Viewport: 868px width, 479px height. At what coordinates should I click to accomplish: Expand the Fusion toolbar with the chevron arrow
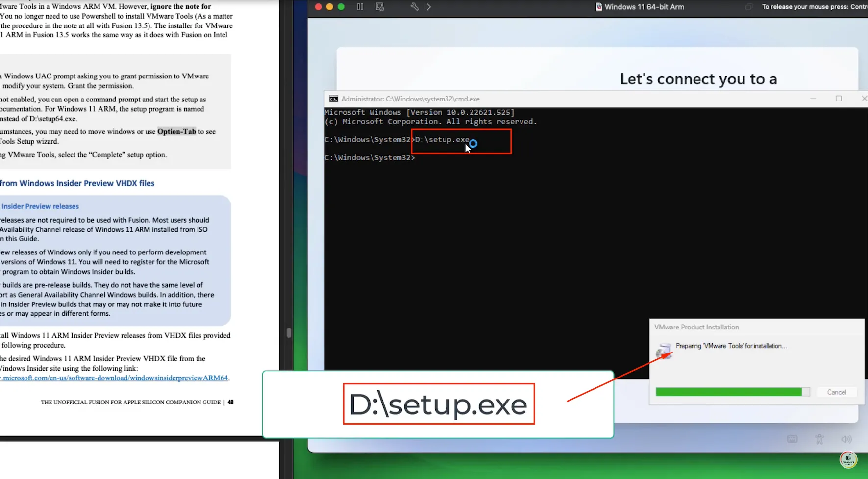pos(429,7)
